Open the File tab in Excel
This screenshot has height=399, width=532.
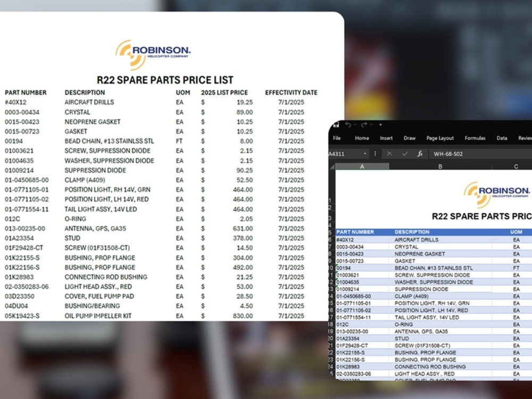tap(337, 138)
